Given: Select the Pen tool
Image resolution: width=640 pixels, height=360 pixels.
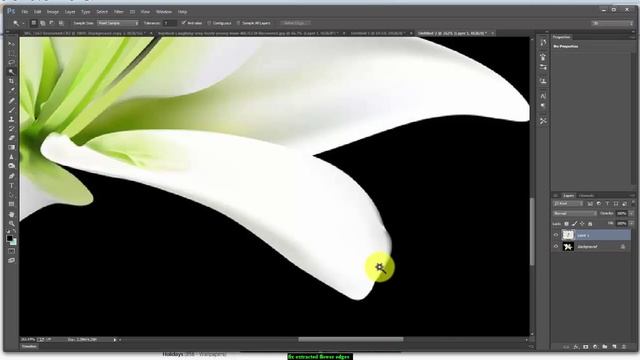Looking at the screenshot, I should click(x=11, y=176).
